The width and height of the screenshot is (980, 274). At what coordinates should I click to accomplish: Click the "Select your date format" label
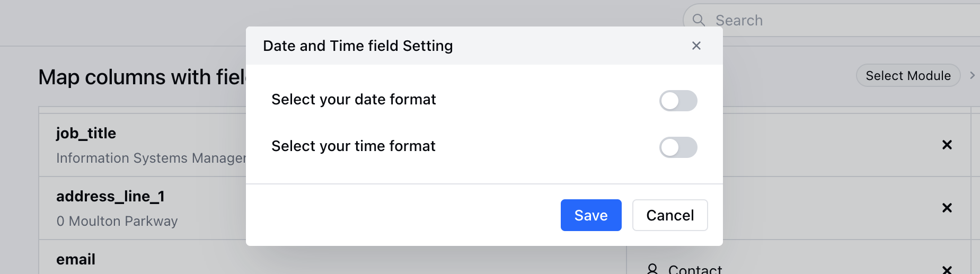point(354,100)
